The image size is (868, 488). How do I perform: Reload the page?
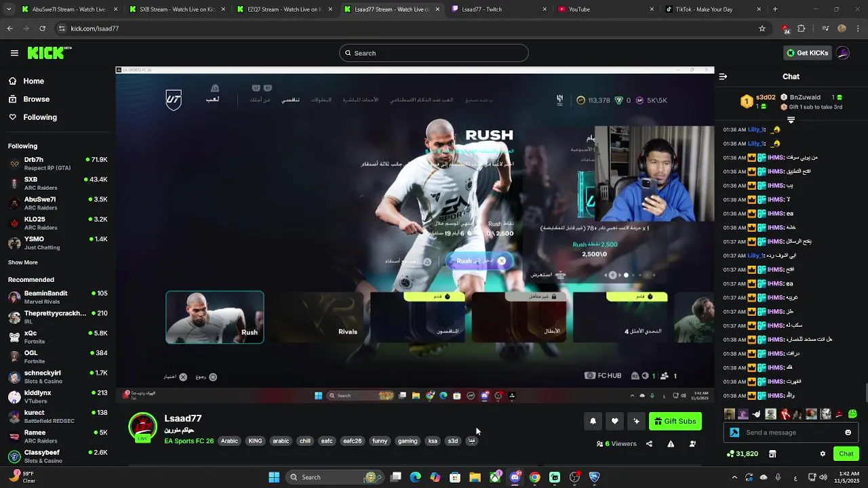pos(42,28)
